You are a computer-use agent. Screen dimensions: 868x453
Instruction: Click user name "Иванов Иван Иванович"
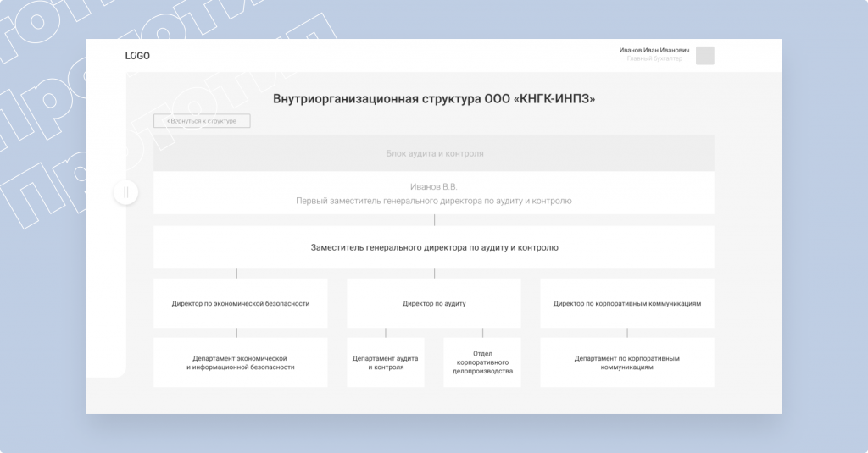pos(654,51)
